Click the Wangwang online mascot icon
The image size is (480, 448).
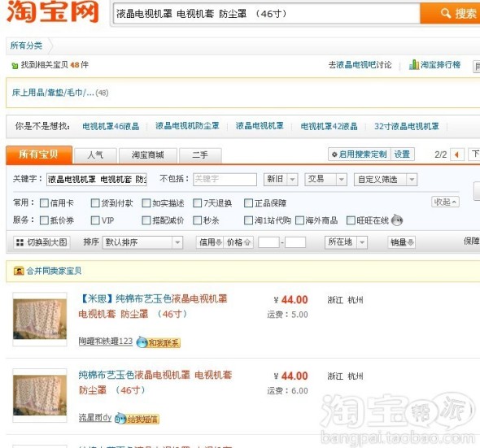[397, 220]
